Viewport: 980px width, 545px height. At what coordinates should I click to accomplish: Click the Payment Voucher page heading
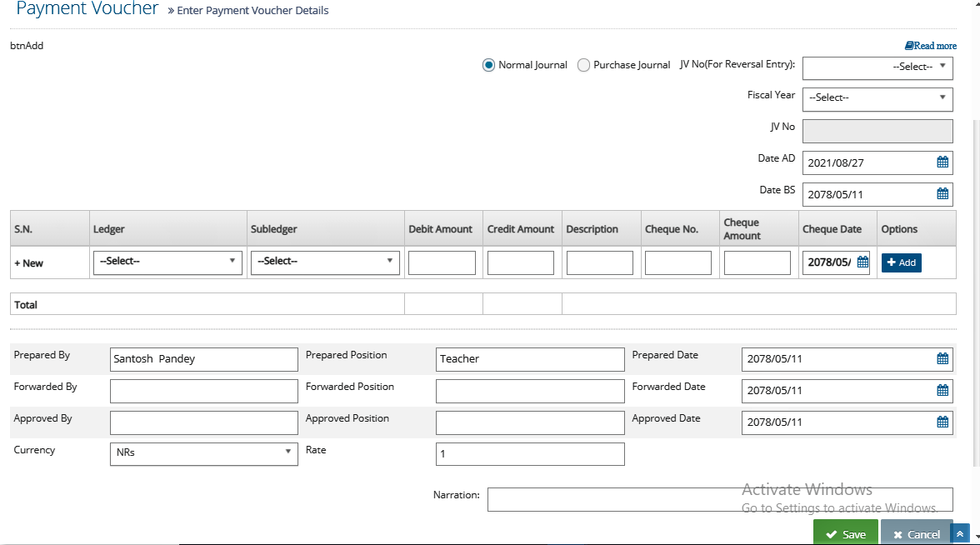coord(87,8)
